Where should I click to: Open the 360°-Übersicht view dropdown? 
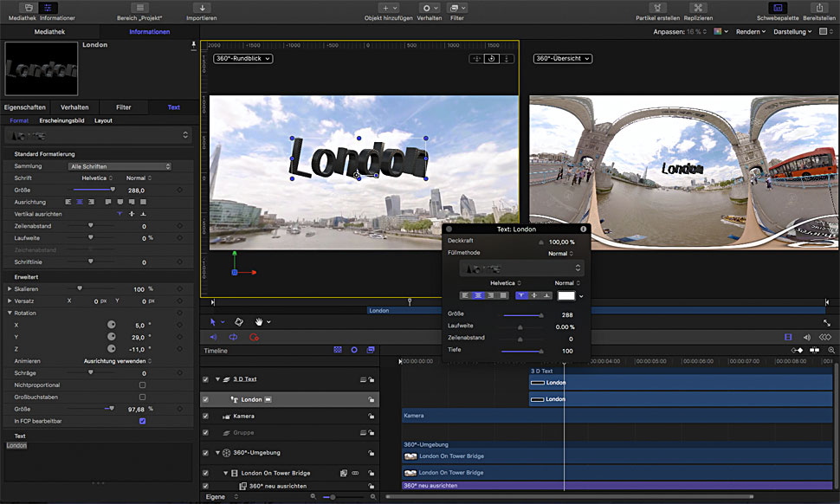[x=563, y=58]
